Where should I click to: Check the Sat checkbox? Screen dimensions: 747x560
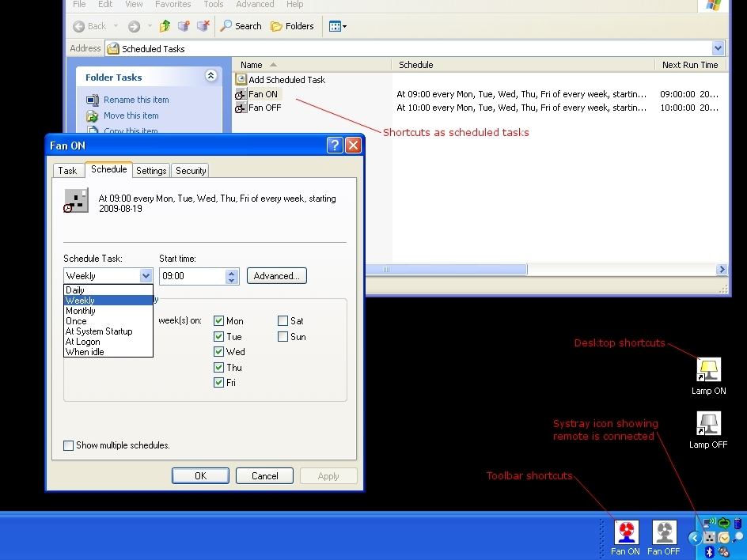(282, 321)
